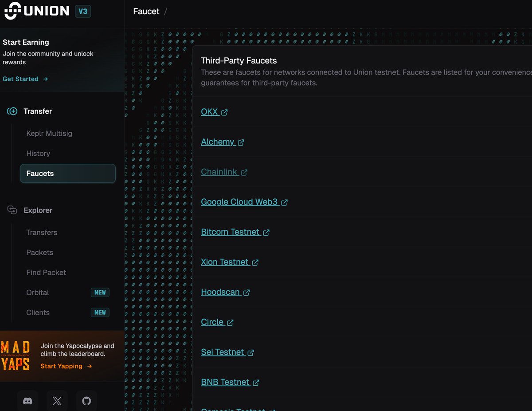
Task: Open Packets under Explorer
Action: (x=40, y=252)
